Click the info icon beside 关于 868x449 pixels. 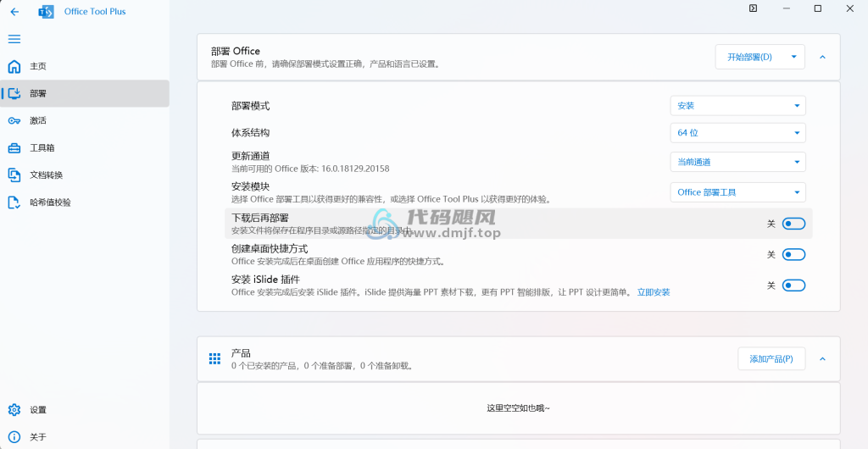point(14,437)
